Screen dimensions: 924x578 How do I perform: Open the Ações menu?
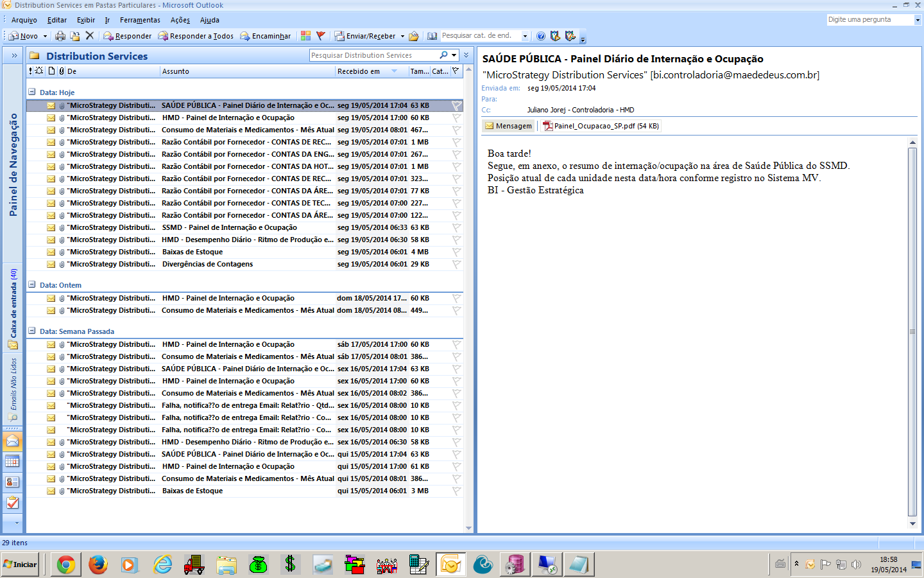coord(180,20)
